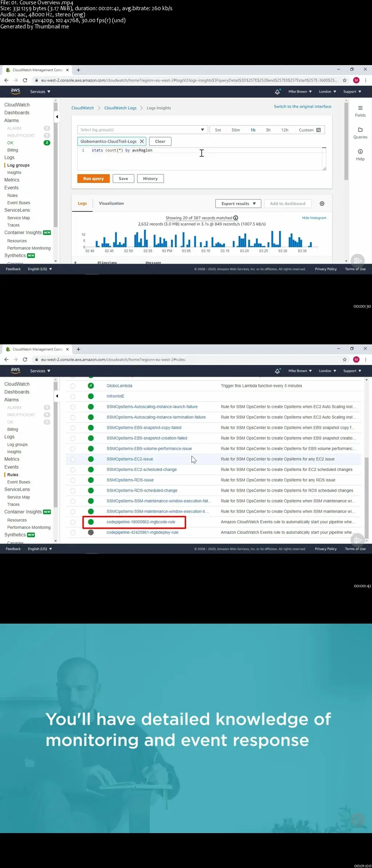Image resolution: width=372 pixels, height=868 pixels.
Task: Open the query results settings gear
Action: [x=322, y=204]
